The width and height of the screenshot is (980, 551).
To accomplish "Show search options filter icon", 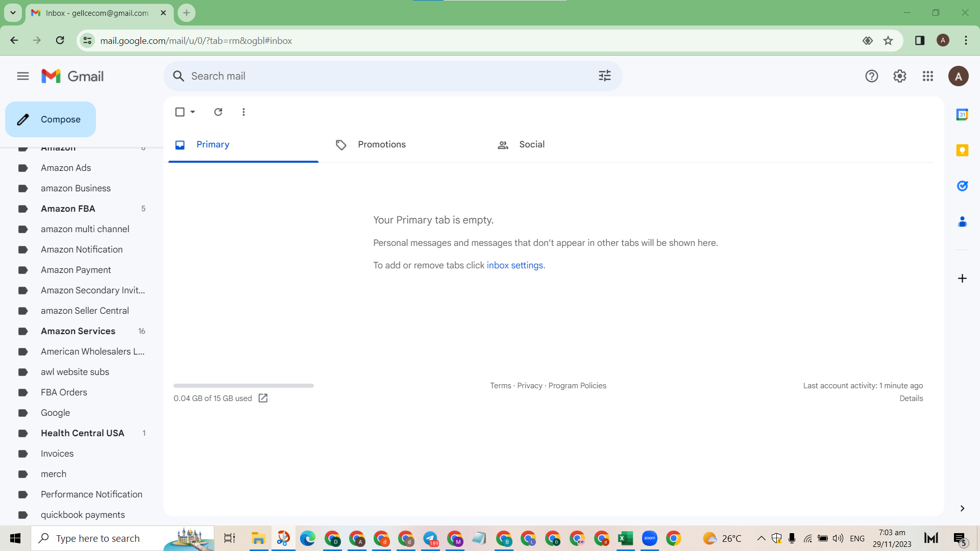I will (x=605, y=76).
